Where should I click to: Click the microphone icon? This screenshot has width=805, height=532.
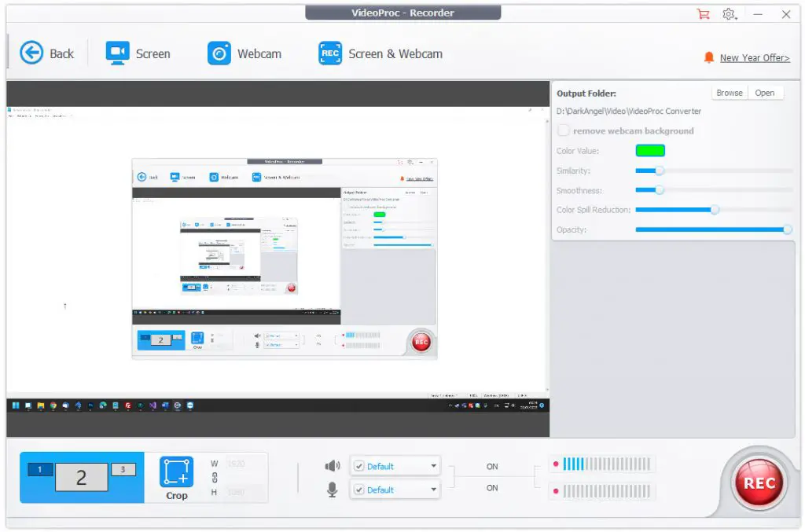(x=333, y=490)
